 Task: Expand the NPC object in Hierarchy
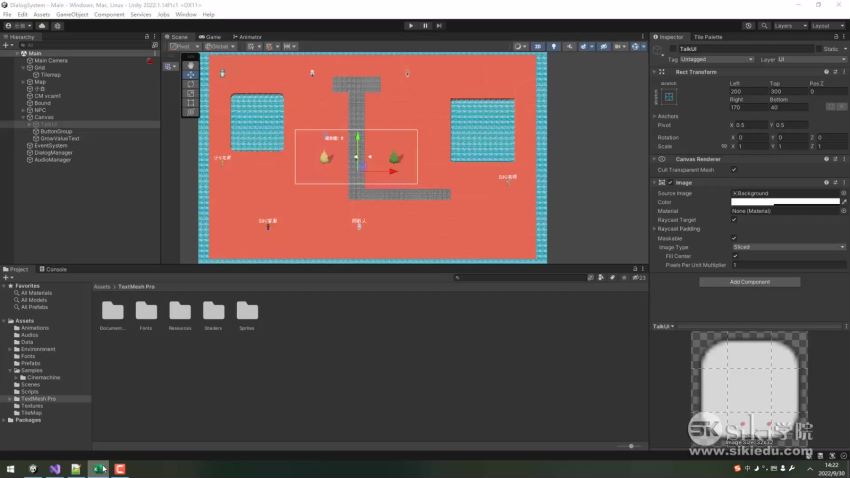[x=24, y=110]
